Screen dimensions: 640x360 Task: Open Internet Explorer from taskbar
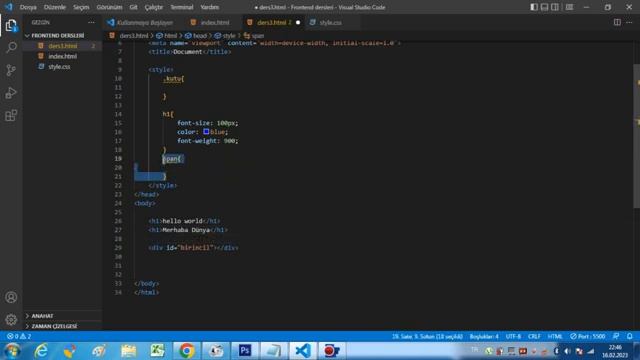pos(41,351)
